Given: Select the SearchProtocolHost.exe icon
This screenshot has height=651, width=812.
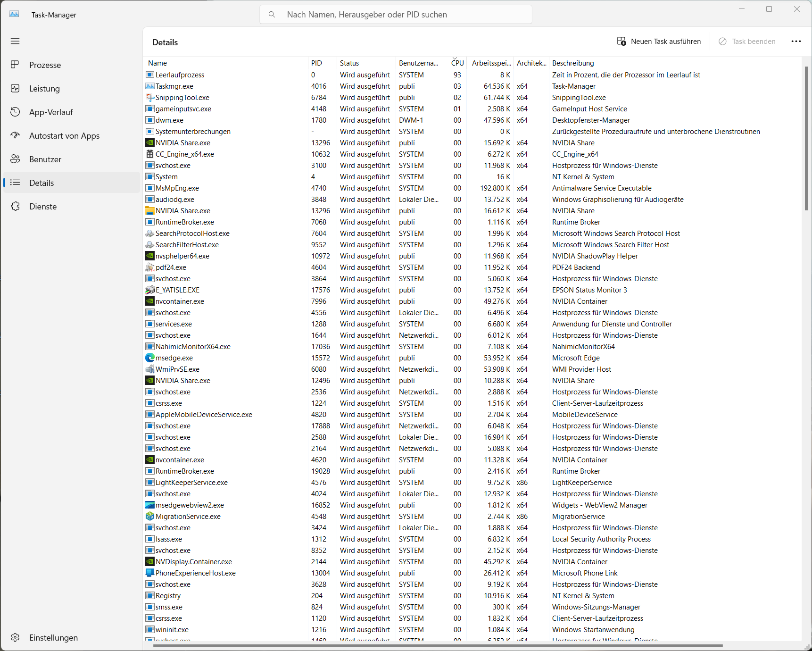Looking at the screenshot, I should [x=150, y=234].
